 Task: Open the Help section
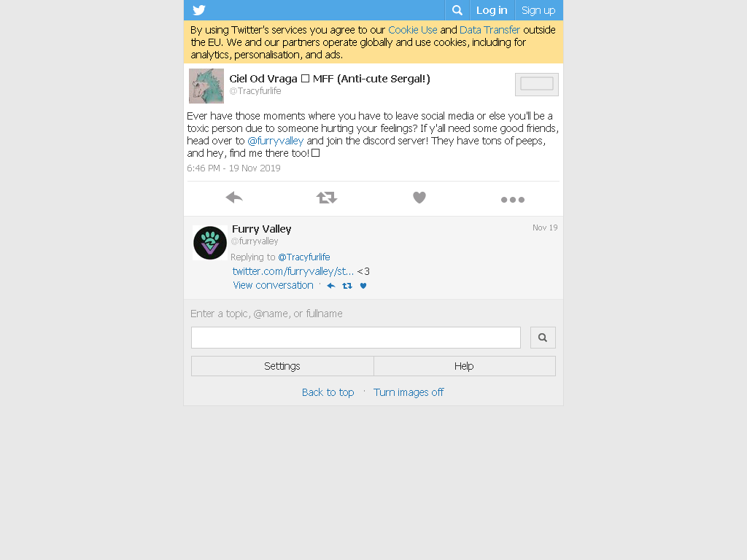465,366
